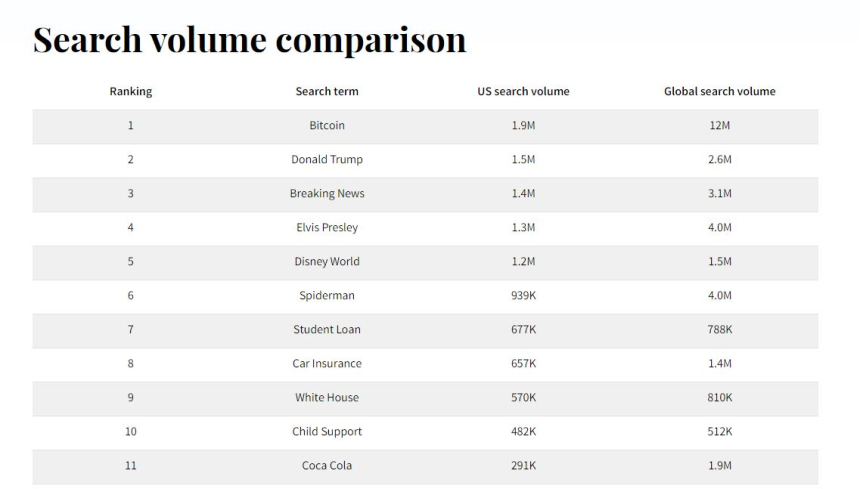Image resolution: width=860 pixels, height=489 pixels.
Task: Click the Disney World search term
Action: pos(327,262)
